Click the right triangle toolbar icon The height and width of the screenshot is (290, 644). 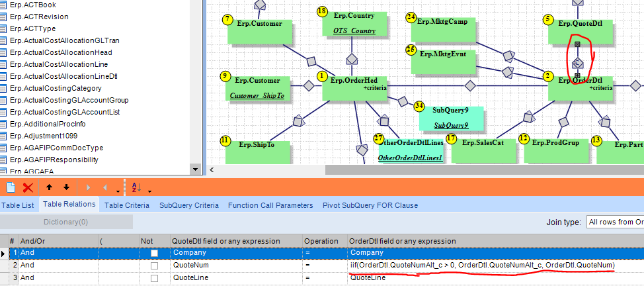click(88, 187)
